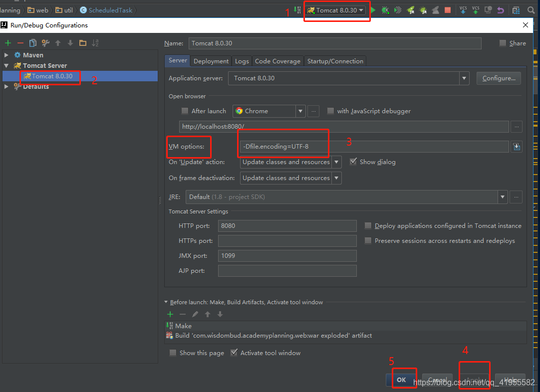This screenshot has height=392, width=540.
Task: Click ellipsis button beside URL field
Action: pyautogui.click(x=517, y=127)
